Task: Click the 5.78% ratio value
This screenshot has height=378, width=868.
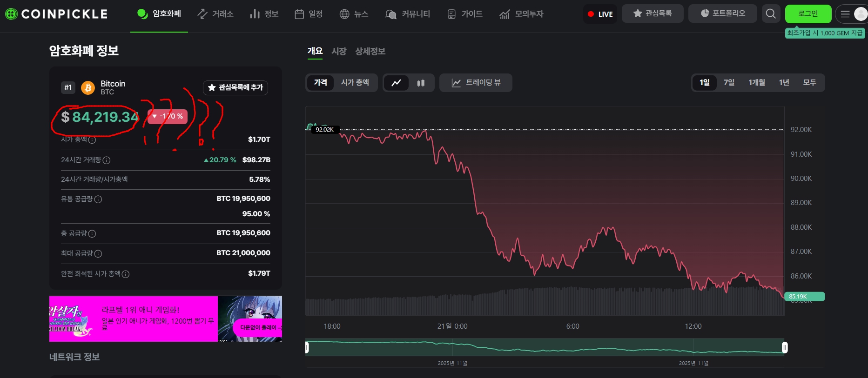Action: [260, 179]
